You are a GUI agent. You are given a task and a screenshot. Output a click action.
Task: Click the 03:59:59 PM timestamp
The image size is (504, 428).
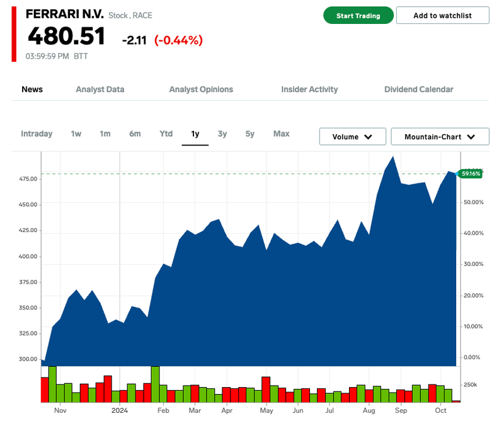tap(47, 56)
